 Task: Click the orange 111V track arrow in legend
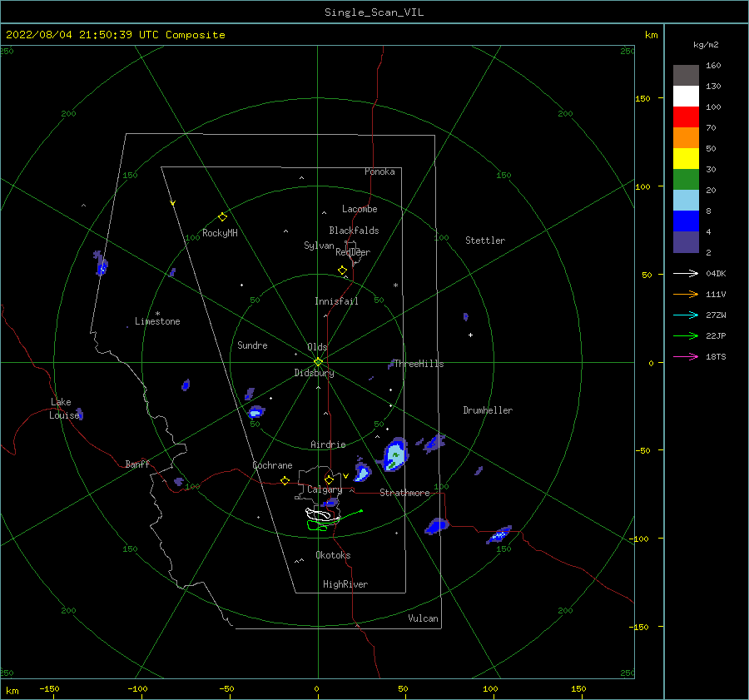[686, 295]
